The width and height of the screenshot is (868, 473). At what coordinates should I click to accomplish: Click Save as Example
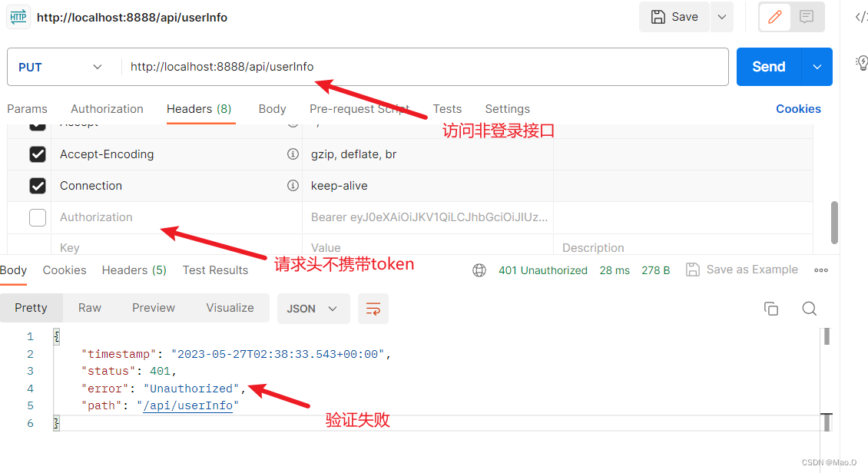click(752, 270)
